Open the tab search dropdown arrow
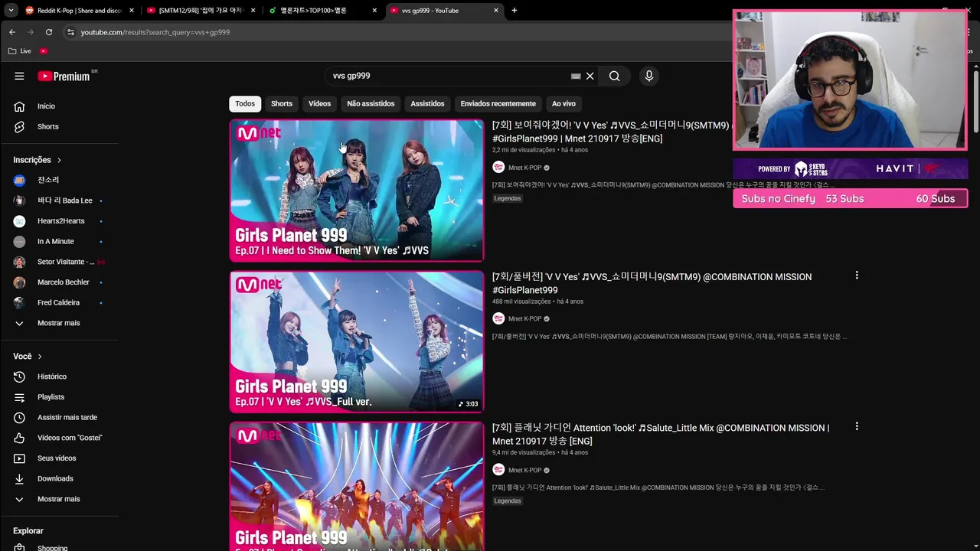The height and width of the screenshot is (551, 980). [11, 11]
